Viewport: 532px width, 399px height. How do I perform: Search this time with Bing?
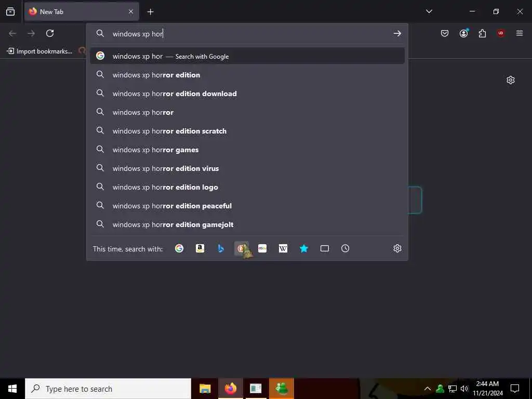220,248
